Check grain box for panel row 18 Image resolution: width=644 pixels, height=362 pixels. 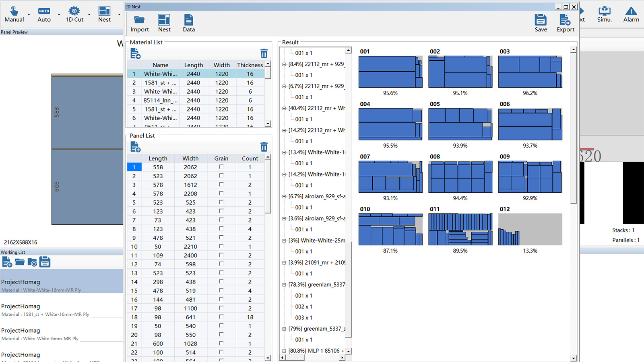pyautogui.click(x=221, y=317)
